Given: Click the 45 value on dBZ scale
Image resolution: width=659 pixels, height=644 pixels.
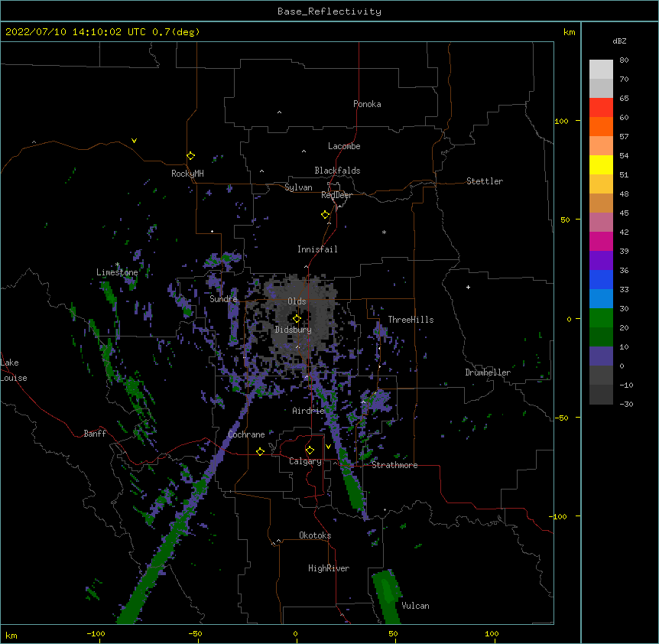Looking at the screenshot, I should [624, 213].
